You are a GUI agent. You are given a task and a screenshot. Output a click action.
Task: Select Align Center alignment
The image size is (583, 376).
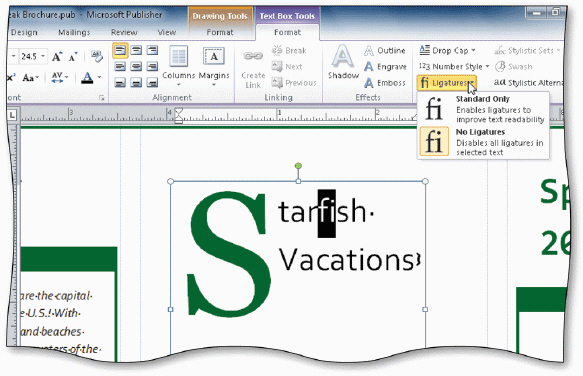[136, 67]
